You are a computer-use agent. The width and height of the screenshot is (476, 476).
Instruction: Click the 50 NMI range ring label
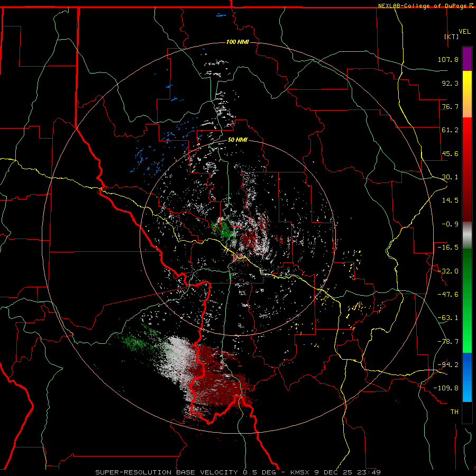pyautogui.click(x=237, y=140)
